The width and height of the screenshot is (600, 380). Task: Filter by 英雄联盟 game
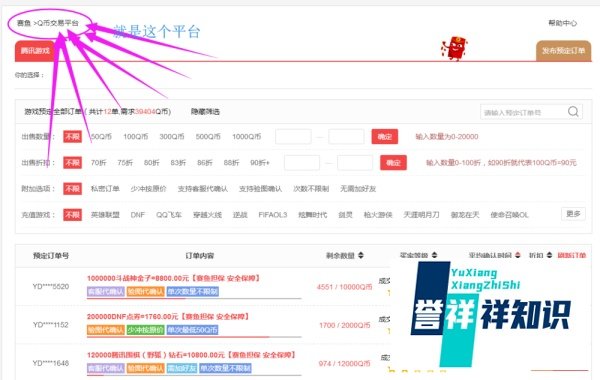click(x=105, y=215)
